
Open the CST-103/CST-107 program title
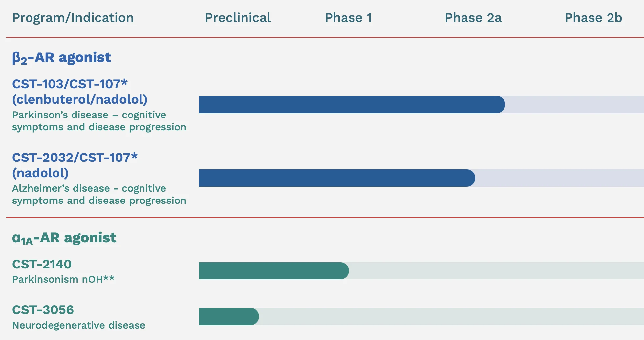tap(70, 84)
